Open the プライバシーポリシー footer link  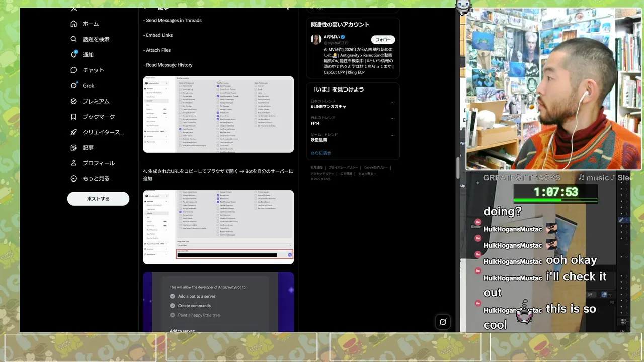click(343, 167)
